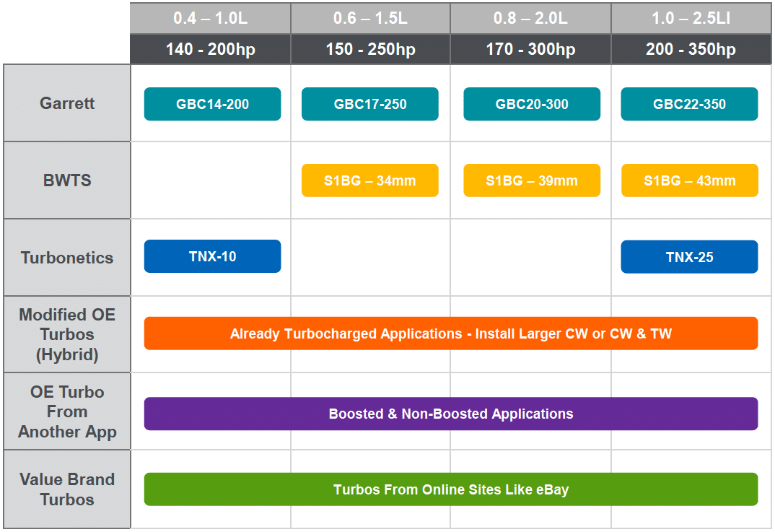This screenshot has width=775, height=532.
Task: Select the Value Brand Turbos label
Action: 67,489
